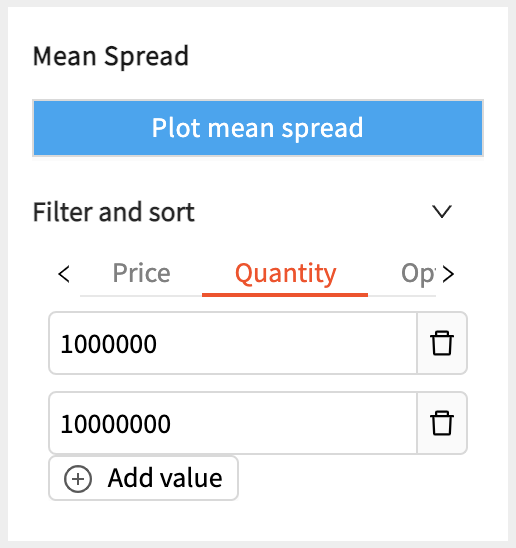The width and height of the screenshot is (516, 548).
Task: Focus the 1000000 input field
Action: coord(233,343)
